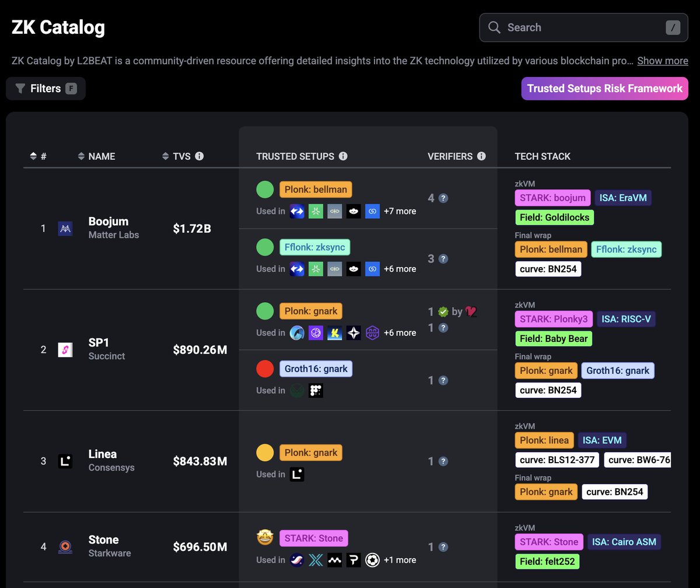Click the SP1 Succinct pink logo
The image size is (700, 588).
tap(65, 350)
